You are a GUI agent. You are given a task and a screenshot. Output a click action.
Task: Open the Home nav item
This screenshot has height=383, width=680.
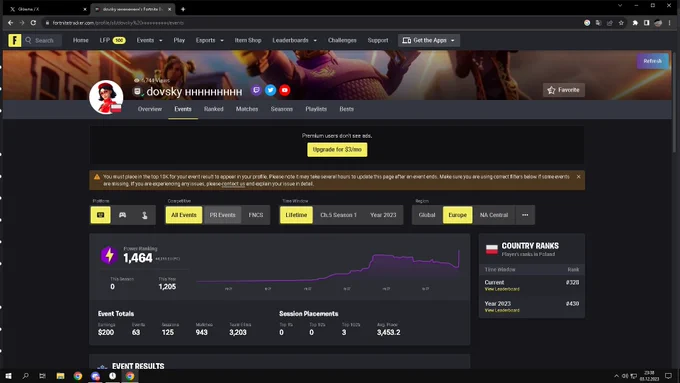(81, 40)
